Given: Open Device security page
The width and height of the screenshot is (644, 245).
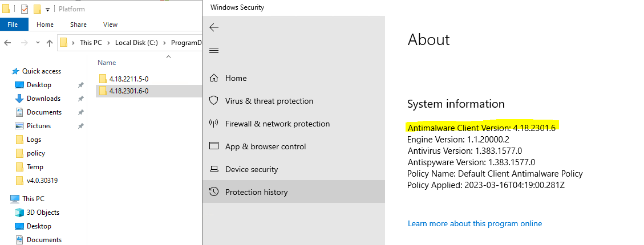Looking at the screenshot, I should [x=294, y=169].
